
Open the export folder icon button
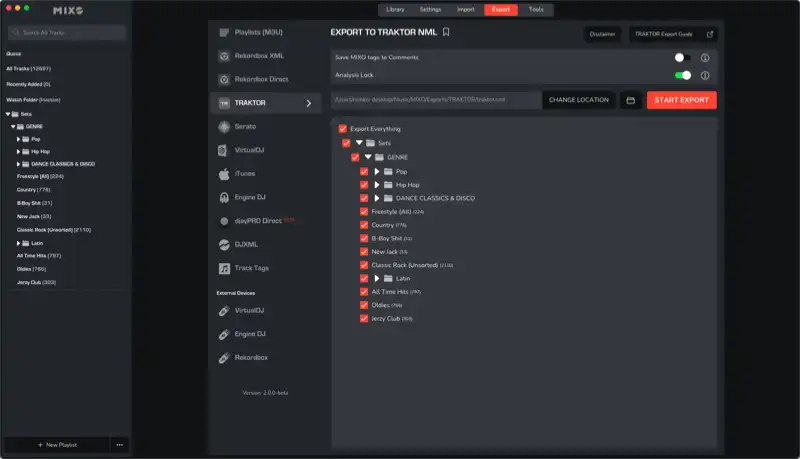(631, 100)
